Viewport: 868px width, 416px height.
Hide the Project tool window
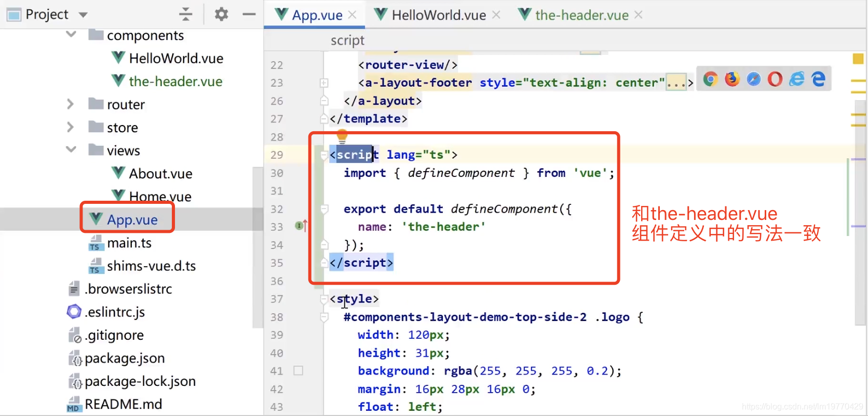249,14
